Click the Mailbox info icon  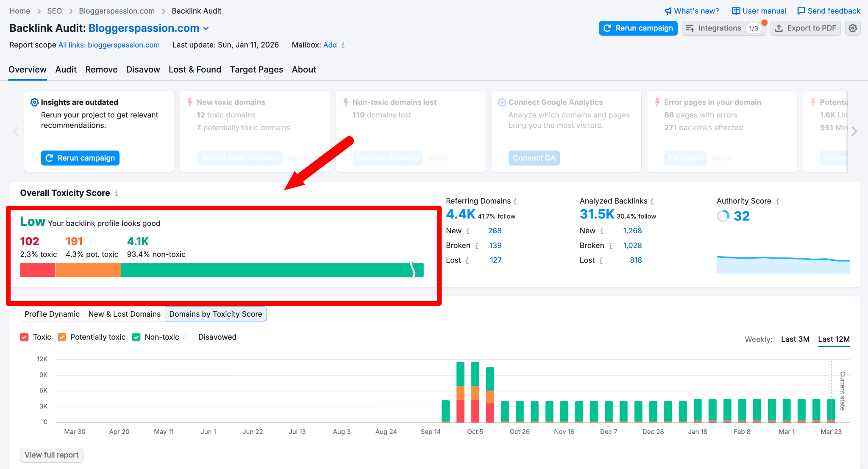click(343, 45)
